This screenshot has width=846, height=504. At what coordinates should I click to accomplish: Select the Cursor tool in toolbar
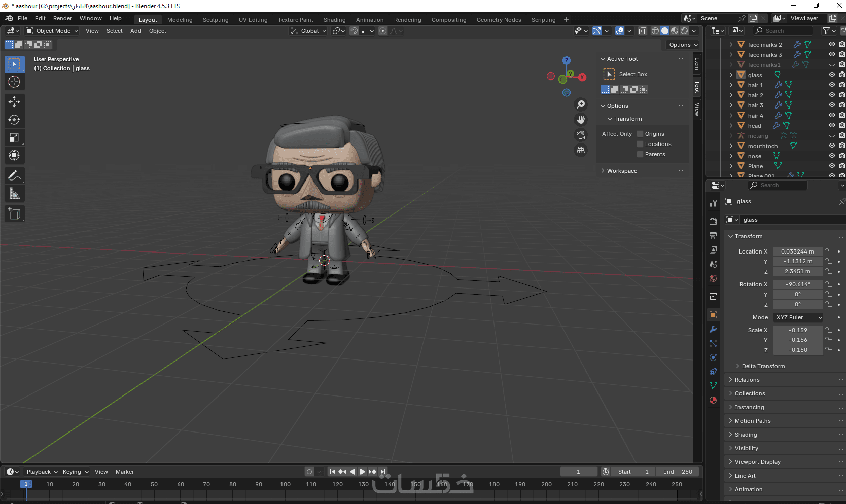14,82
